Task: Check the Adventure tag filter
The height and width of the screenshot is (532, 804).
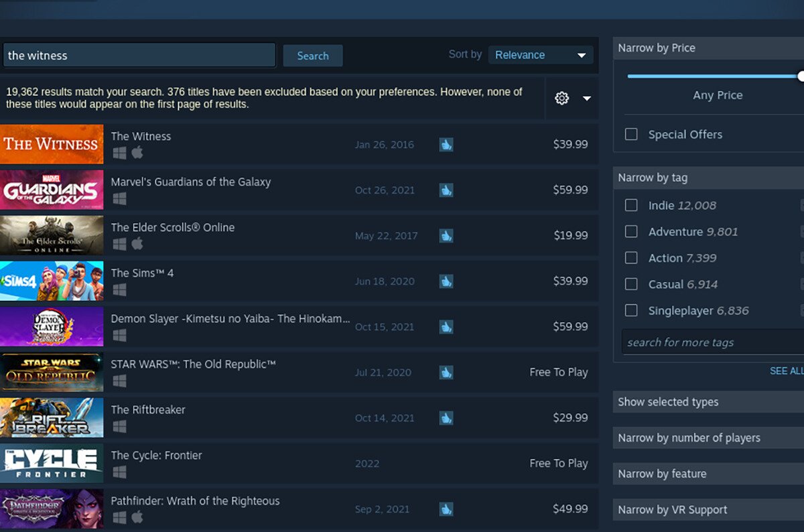Action: point(631,231)
